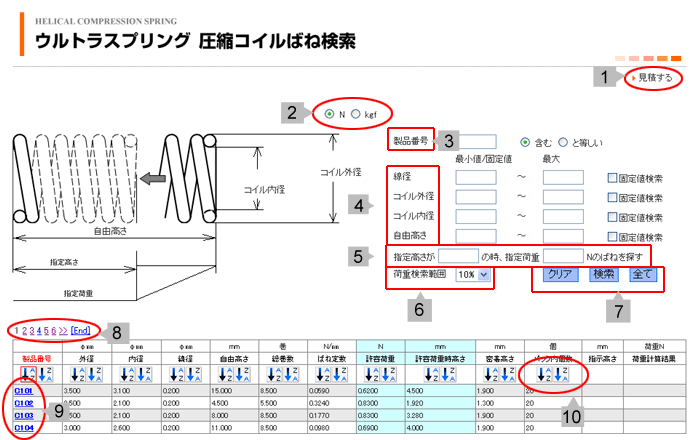This screenshot has width=700, height=440.
Task: Choose the と等しい match option
Action: click(563, 142)
